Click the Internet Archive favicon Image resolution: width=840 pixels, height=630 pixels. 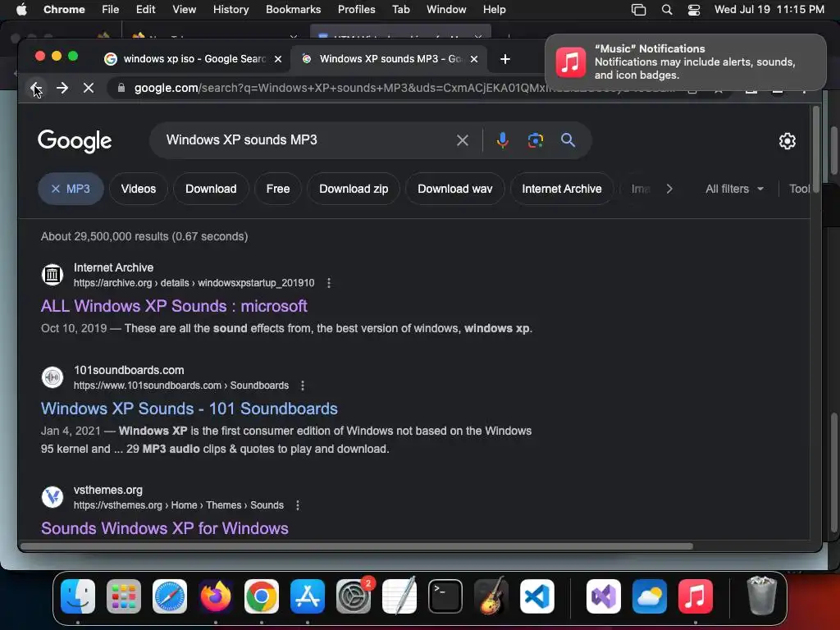pos(52,275)
